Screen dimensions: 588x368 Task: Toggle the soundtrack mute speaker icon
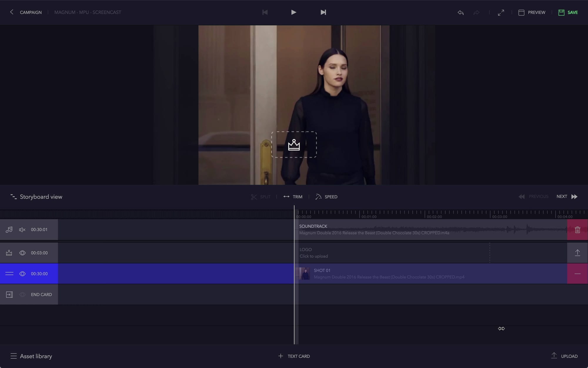(22, 230)
